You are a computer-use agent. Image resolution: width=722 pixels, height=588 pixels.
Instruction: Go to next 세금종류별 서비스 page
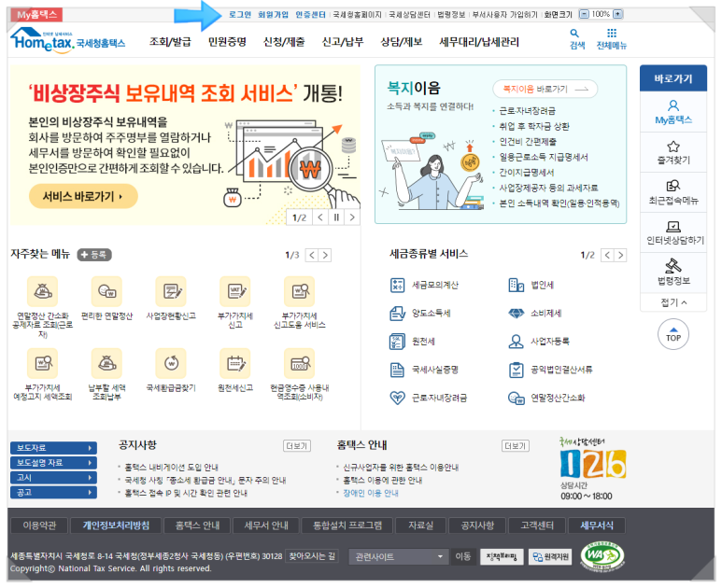621,256
